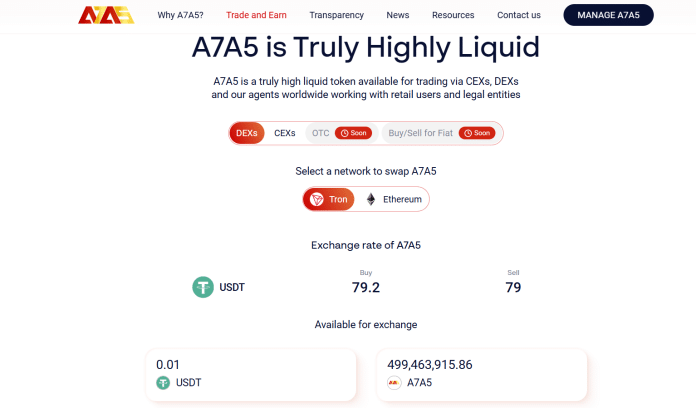Click the clock Soon badge next to OTC
Screen dimensions: 696x408
tap(353, 133)
